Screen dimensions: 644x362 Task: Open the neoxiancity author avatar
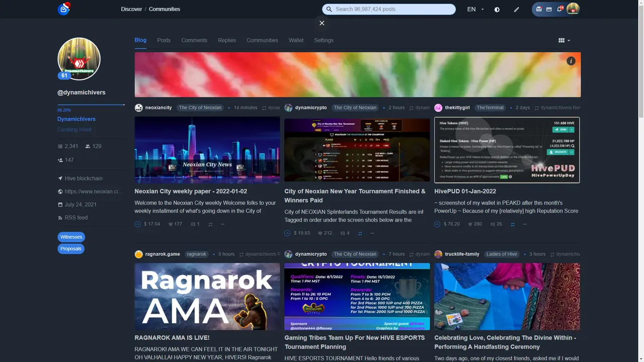coord(138,108)
